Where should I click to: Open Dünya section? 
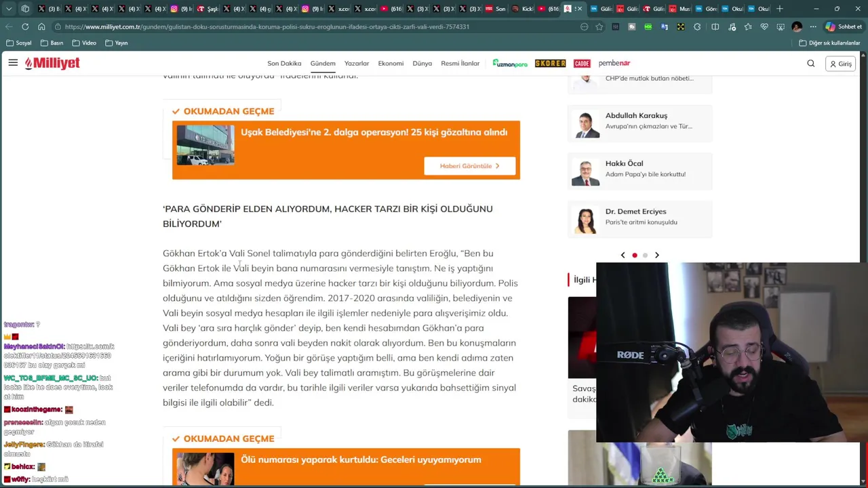pos(422,63)
